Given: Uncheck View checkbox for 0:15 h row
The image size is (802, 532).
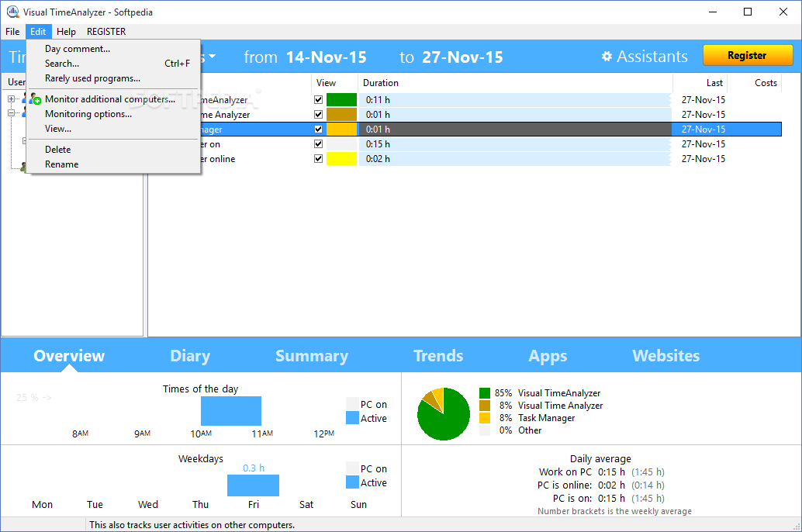Looking at the screenshot, I should click(318, 144).
